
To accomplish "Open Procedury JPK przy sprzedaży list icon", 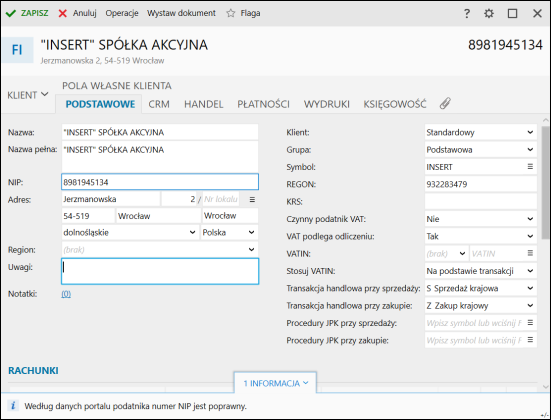I will click(x=530, y=323).
